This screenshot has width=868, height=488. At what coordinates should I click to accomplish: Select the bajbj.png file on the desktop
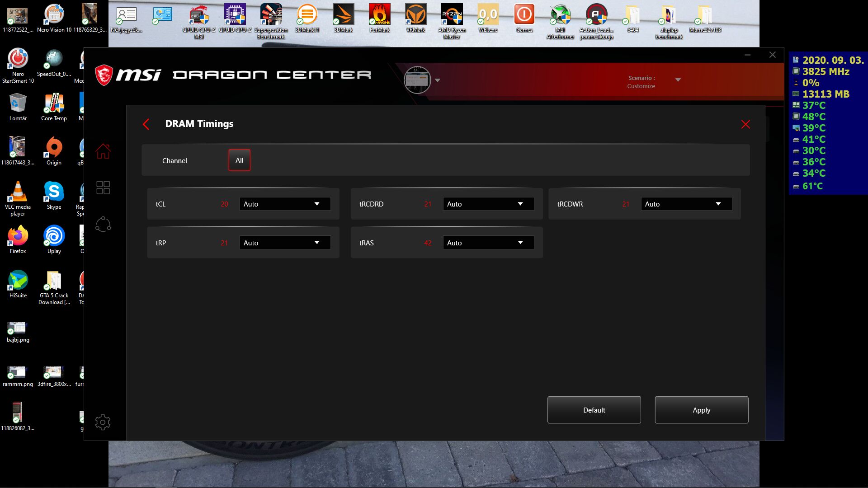(x=18, y=332)
